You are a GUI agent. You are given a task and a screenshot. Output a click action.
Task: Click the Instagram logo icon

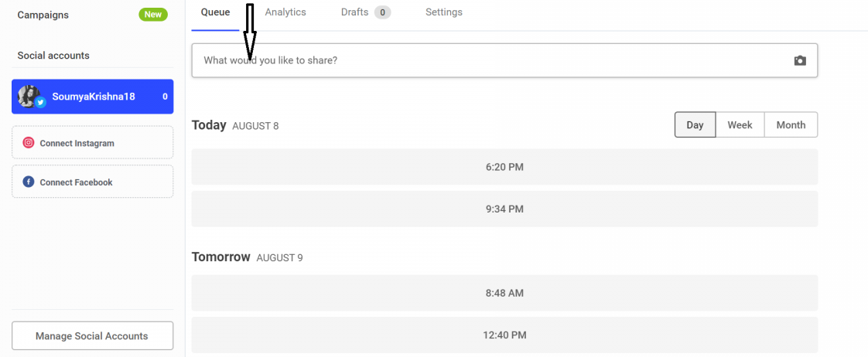(x=28, y=143)
